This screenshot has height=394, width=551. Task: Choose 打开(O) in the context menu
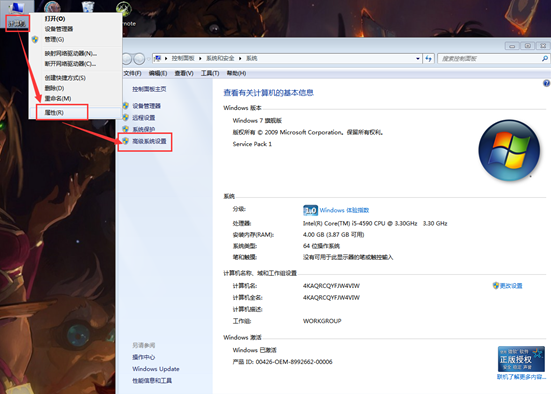point(55,19)
